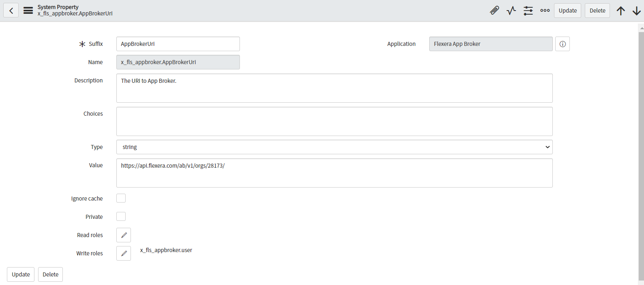Show Application record info icon
Screen dimensions: 644x285
pyautogui.click(x=563, y=44)
